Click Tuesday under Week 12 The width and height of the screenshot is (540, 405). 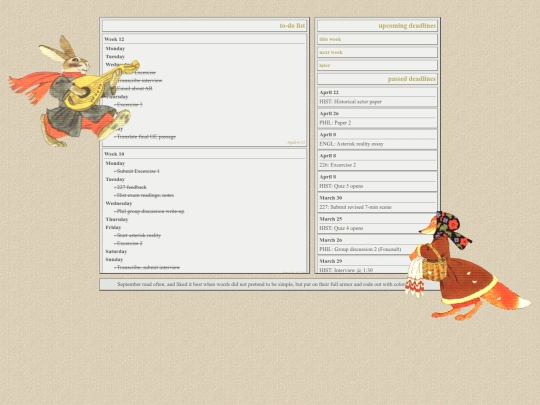point(115,56)
